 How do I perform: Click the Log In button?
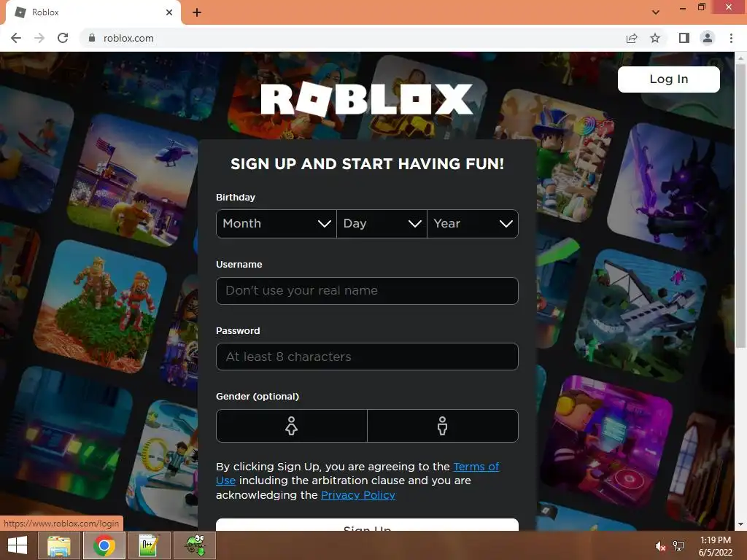669,79
